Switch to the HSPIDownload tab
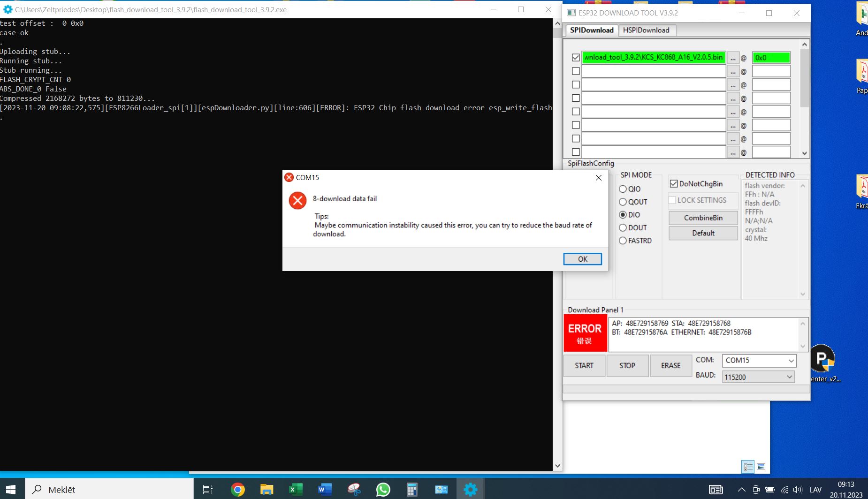Viewport: 868px width, 499px height. pyautogui.click(x=646, y=30)
